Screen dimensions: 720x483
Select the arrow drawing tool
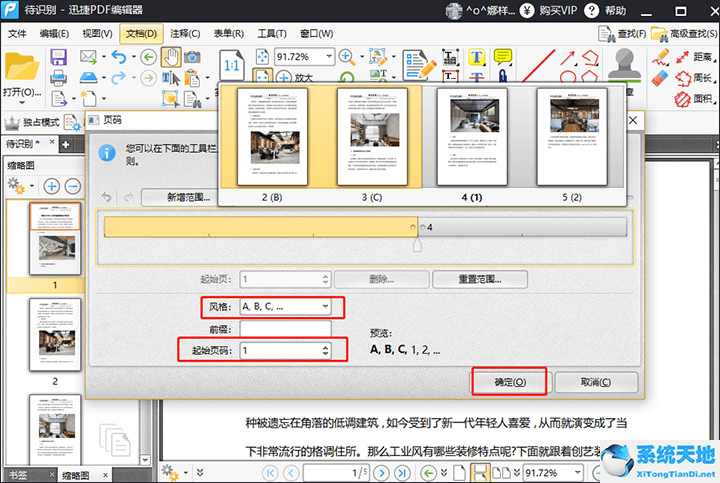pos(568,58)
